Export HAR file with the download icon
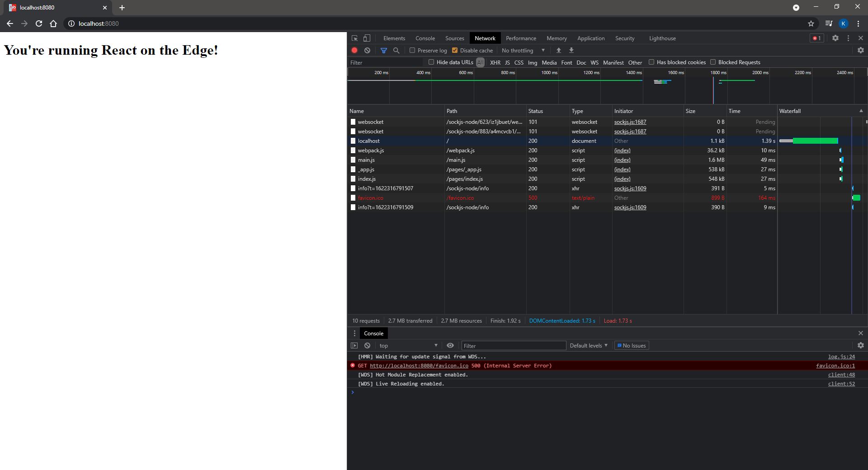 click(571, 50)
